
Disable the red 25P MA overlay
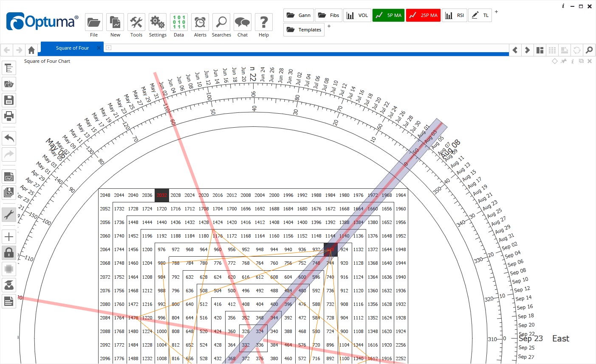click(x=423, y=15)
